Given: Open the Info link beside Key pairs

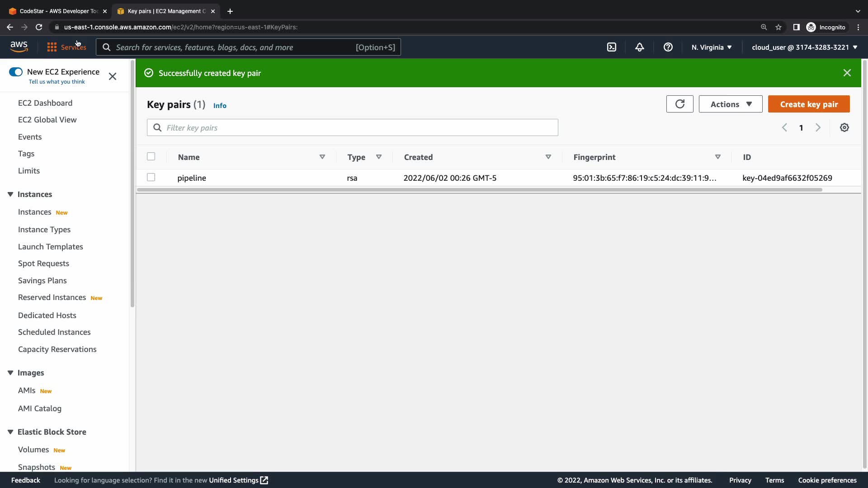Looking at the screenshot, I should coord(220,105).
